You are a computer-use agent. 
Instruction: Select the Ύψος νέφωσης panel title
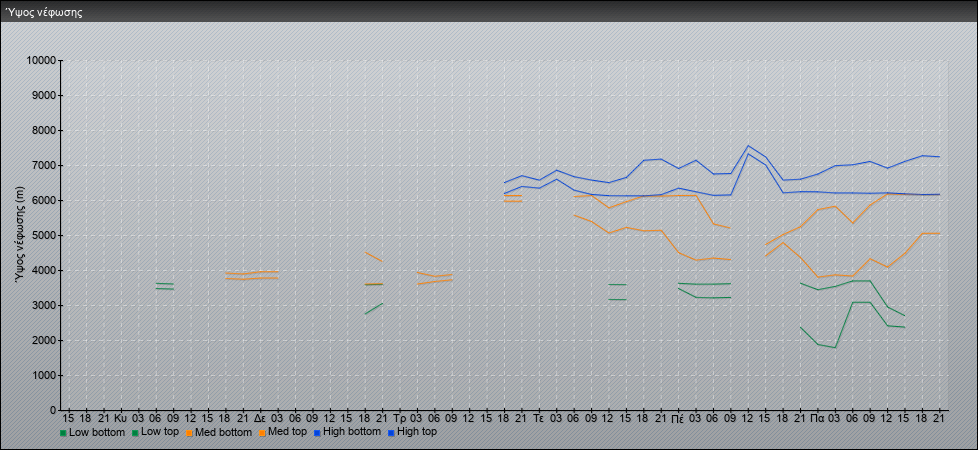[44, 12]
